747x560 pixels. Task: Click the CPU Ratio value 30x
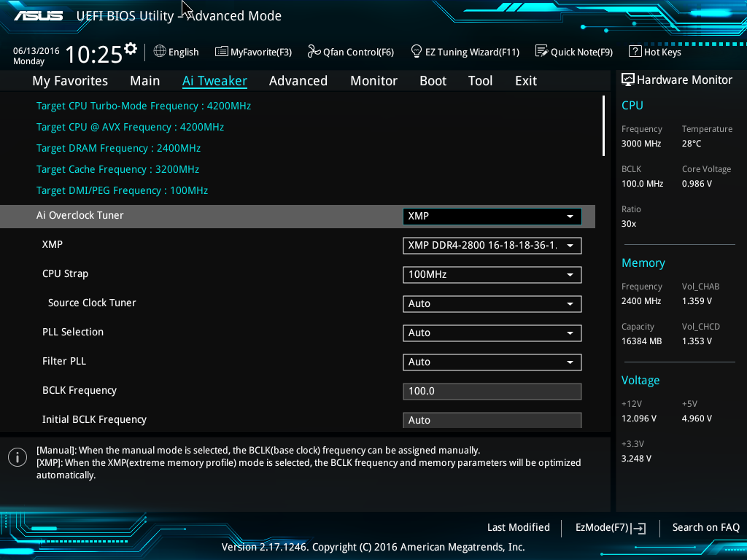[x=629, y=223]
